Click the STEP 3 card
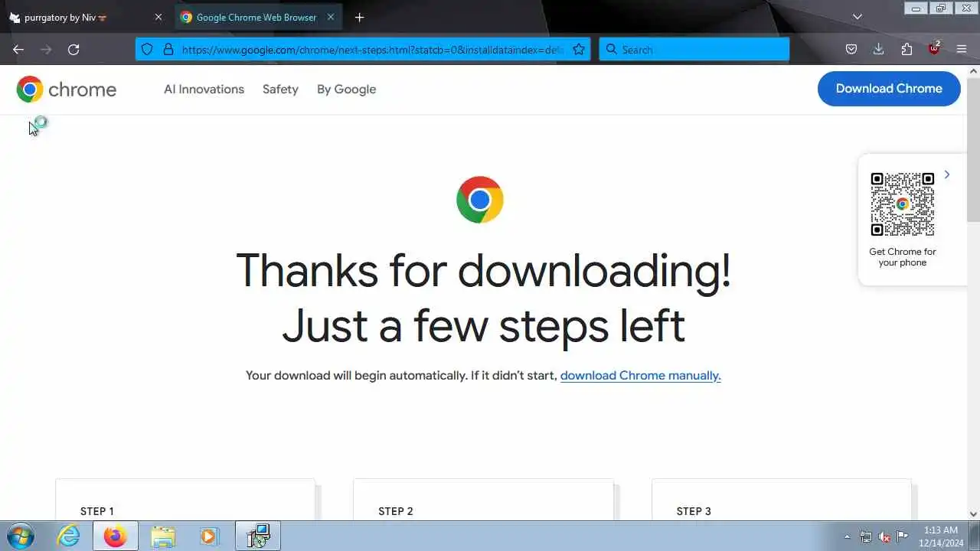The width and height of the screenshot is (980, 551). [782, 499]
